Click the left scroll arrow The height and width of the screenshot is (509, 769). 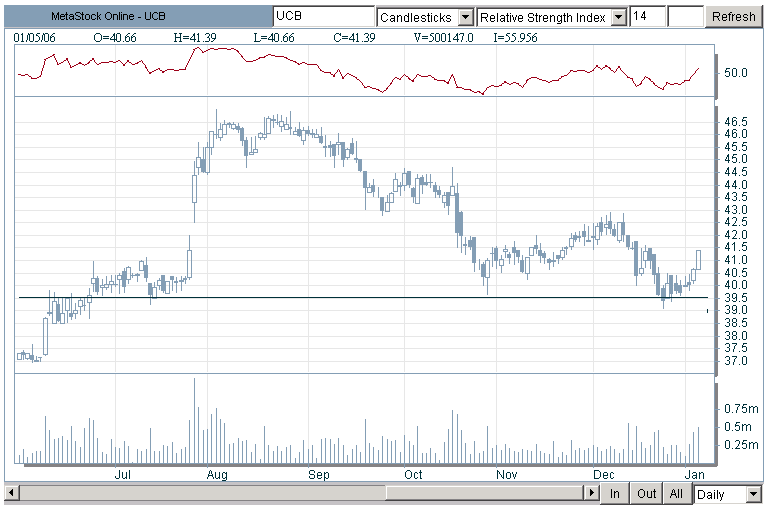pyautogui.click(x=12, y=492)
